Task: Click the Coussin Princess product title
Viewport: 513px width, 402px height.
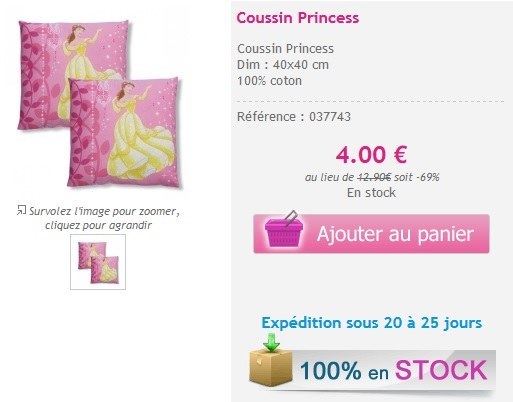Action: pyautogui.click(x=298, y=18)
